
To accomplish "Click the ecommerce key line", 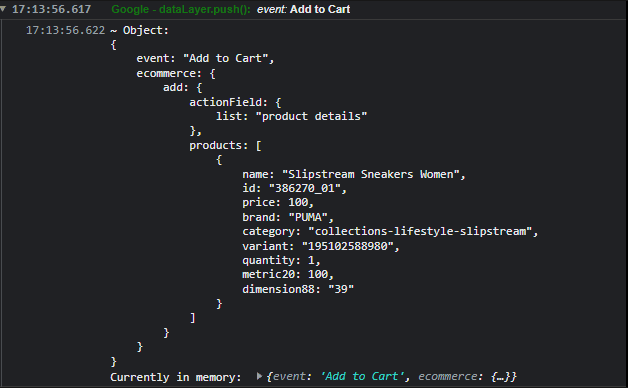I will 176,73.
